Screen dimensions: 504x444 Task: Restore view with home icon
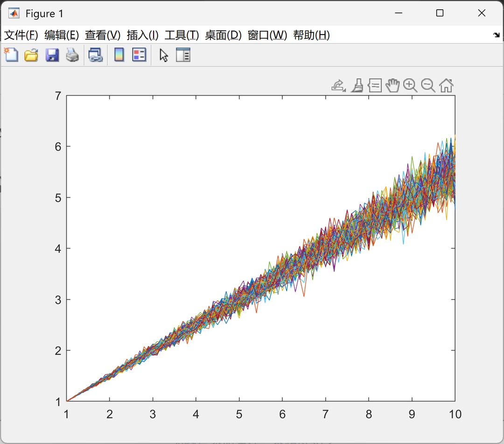pyautogui.click(x=446, y=85)
